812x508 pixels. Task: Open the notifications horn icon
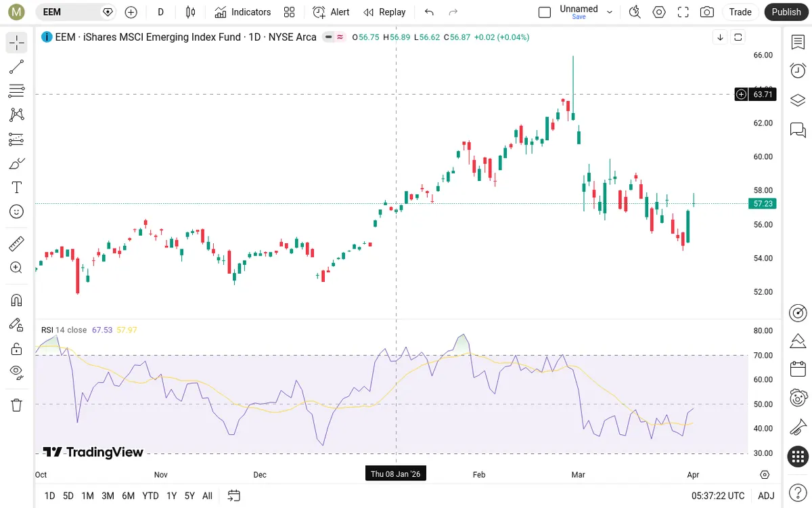click(798, 427)
